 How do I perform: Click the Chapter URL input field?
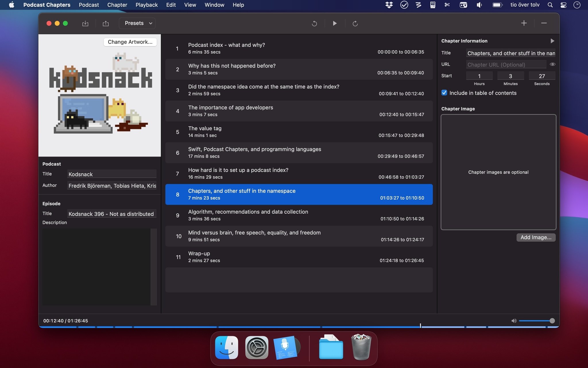pyautogui.click(x=506, y=65)
